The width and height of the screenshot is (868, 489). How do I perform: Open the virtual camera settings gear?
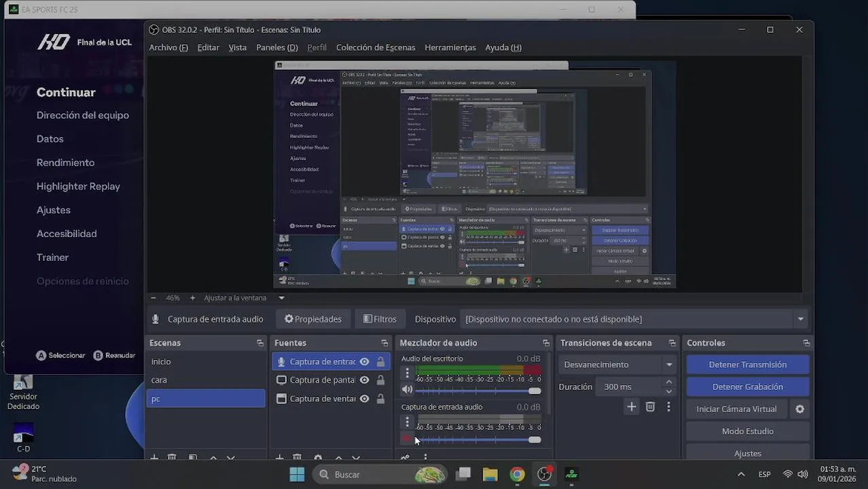coord(800,409)
